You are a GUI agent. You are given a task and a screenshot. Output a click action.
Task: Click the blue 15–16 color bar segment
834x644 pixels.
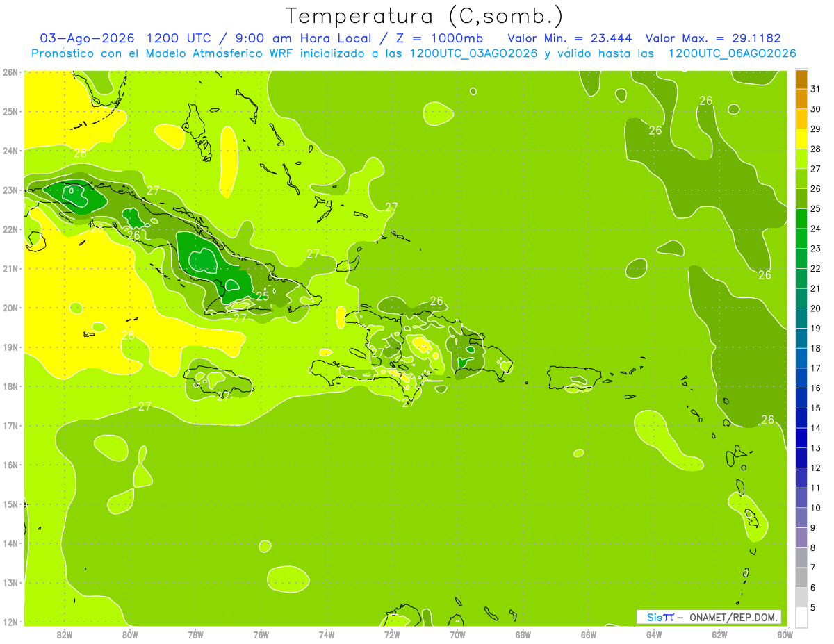coord(801,397)
